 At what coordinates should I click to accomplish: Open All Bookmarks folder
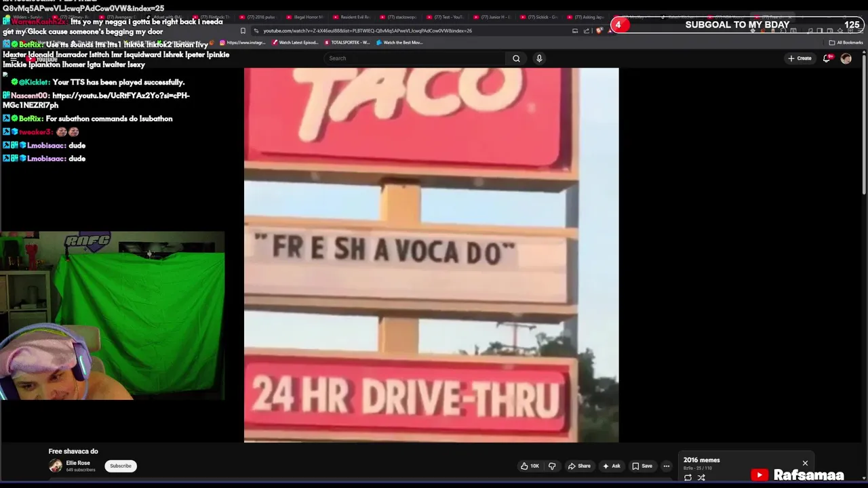[846, 42]
